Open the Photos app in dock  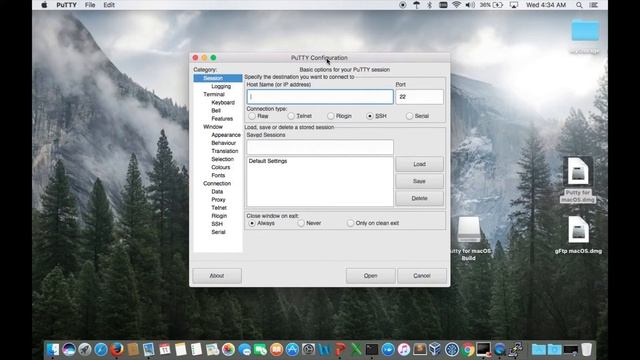pyautogui.click(x=229, y=349)
